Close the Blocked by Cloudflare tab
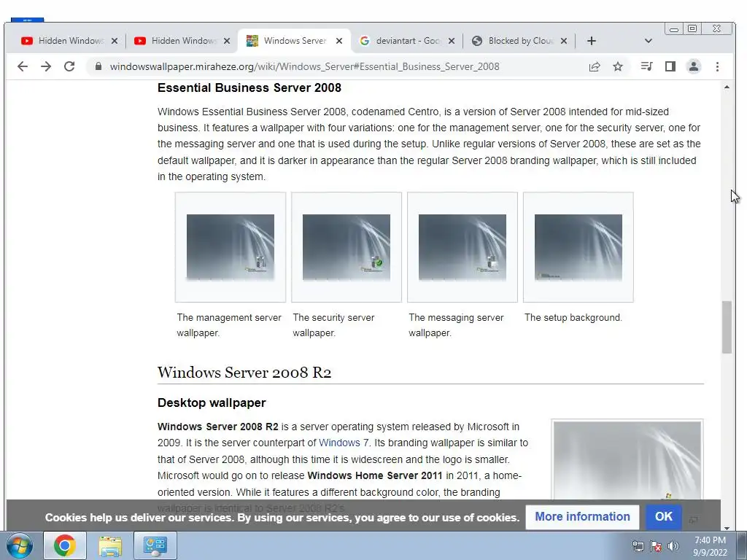Viewport: 747px width, 560px height. point(564,41)
